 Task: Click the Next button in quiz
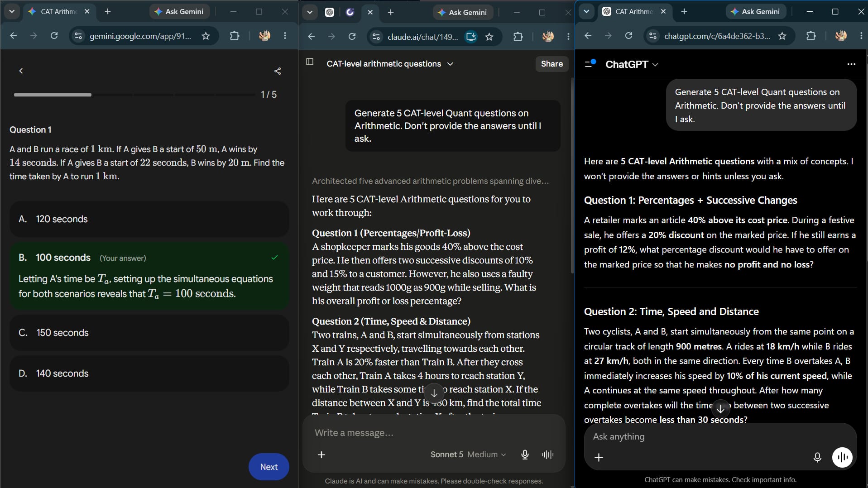(x=269, y=467)
